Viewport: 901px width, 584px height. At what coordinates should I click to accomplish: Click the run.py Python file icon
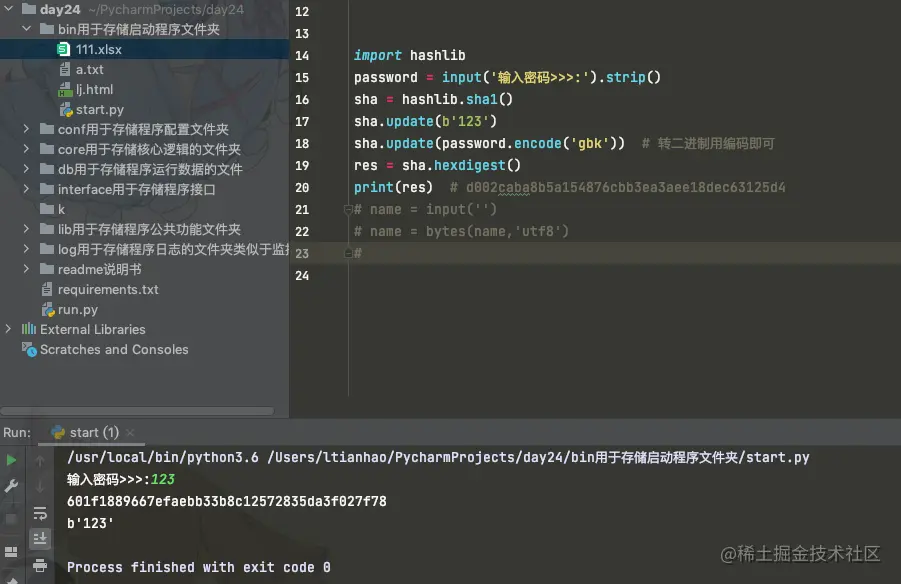point(48,310)
